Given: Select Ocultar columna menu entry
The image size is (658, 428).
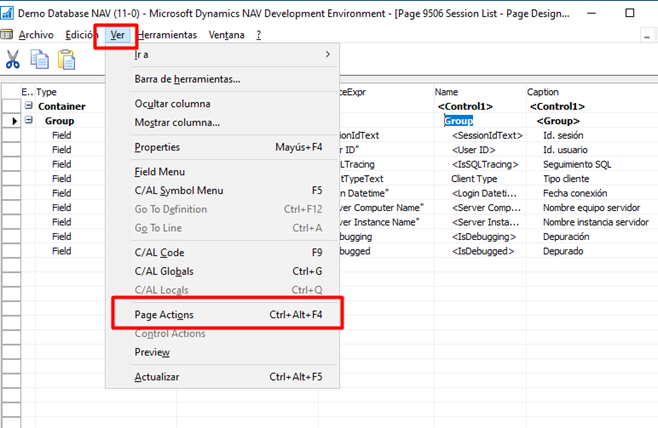Looking at the screenshot, I should pyautogui.click(x=222, y=104).
